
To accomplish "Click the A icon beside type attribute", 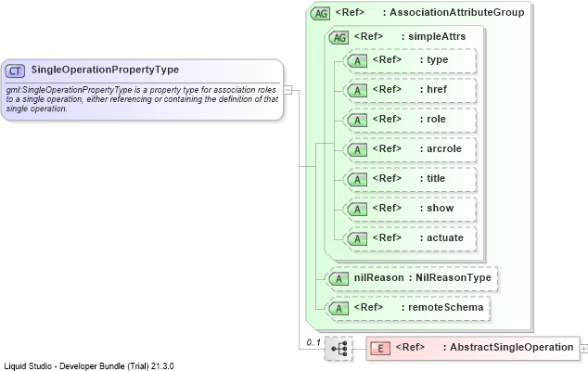I will 357,61.
